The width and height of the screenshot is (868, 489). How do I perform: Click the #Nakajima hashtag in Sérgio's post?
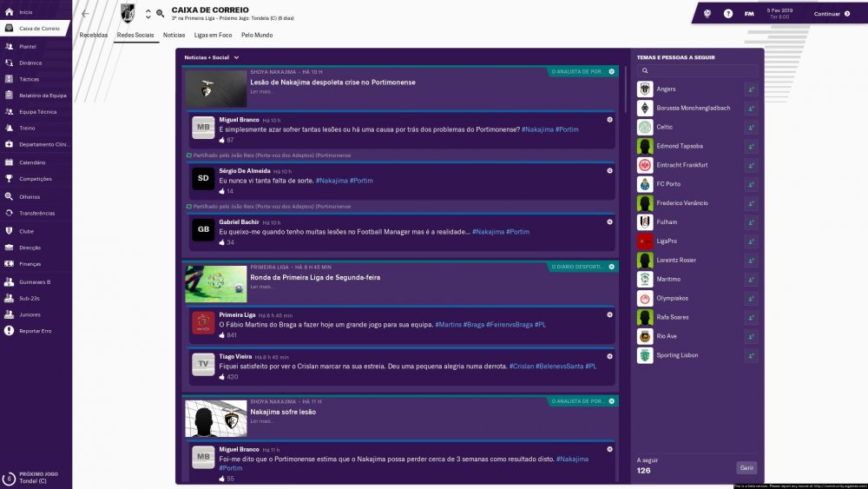332,181
